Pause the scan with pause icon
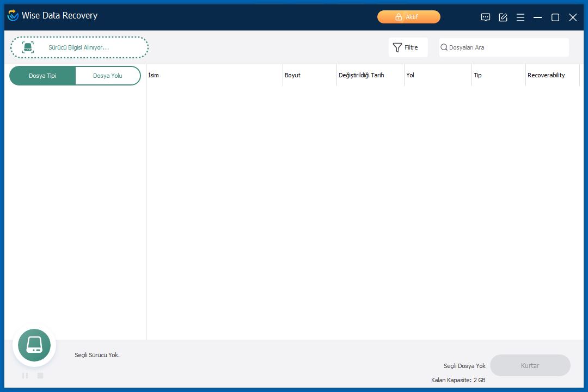This screenshot has width=588, height=392. (x=25, y=376)
